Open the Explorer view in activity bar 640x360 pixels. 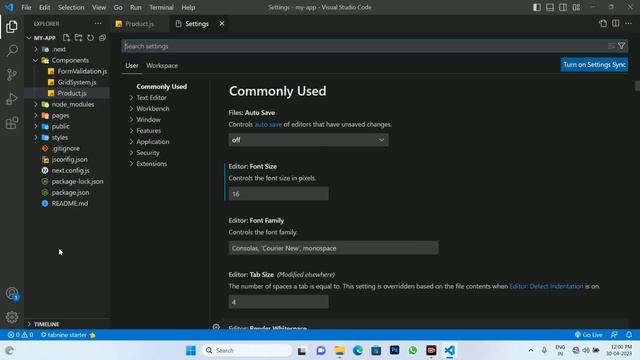point(12,27)
